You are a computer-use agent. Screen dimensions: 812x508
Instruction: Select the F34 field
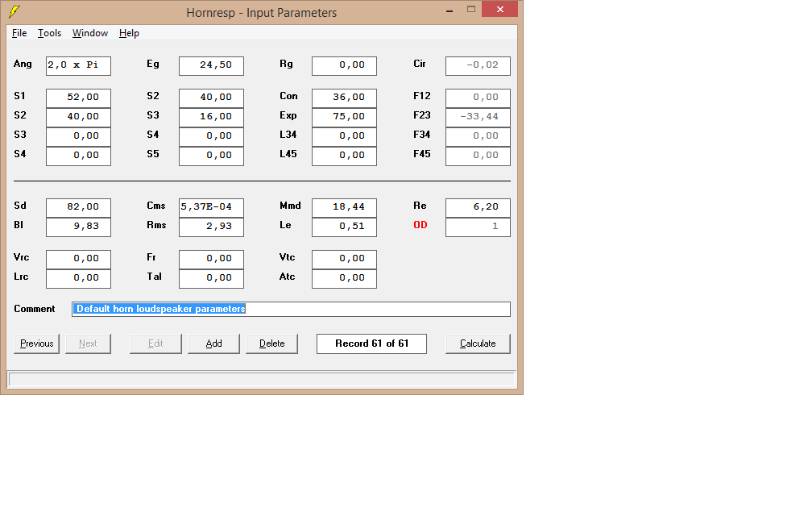[x=478, y=136]
